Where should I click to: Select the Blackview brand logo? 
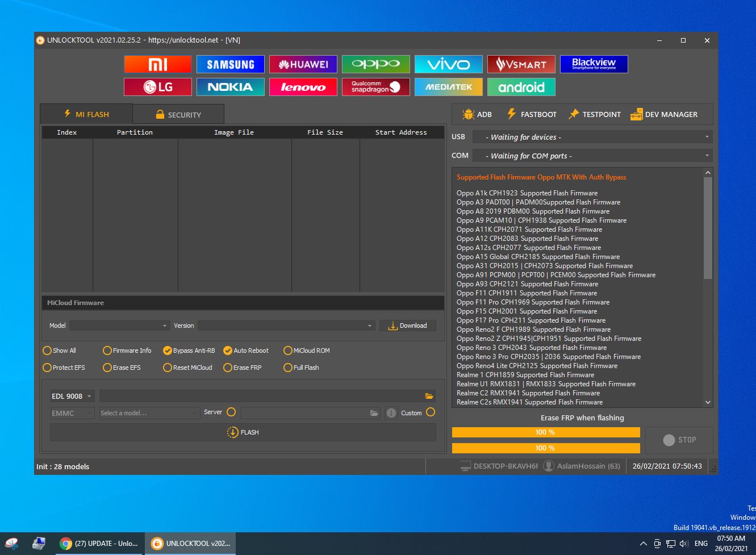click(594, 64)
